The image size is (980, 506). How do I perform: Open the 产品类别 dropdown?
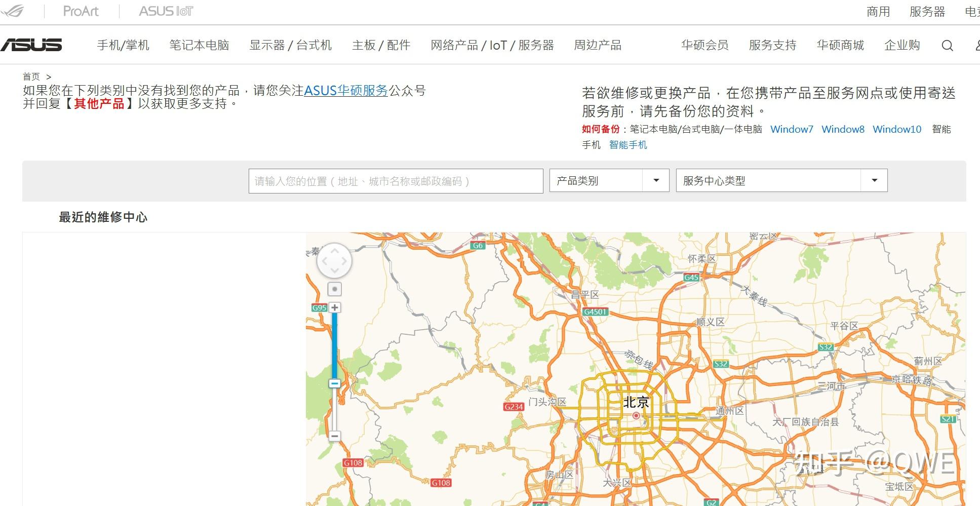pos(609,180)
